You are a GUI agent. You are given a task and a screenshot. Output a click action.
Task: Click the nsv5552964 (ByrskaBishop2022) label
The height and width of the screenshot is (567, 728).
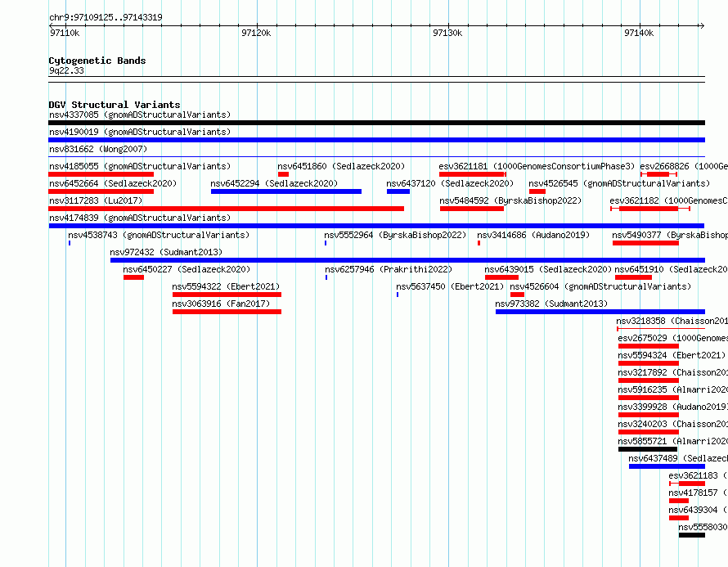click(x=395, y=235)
